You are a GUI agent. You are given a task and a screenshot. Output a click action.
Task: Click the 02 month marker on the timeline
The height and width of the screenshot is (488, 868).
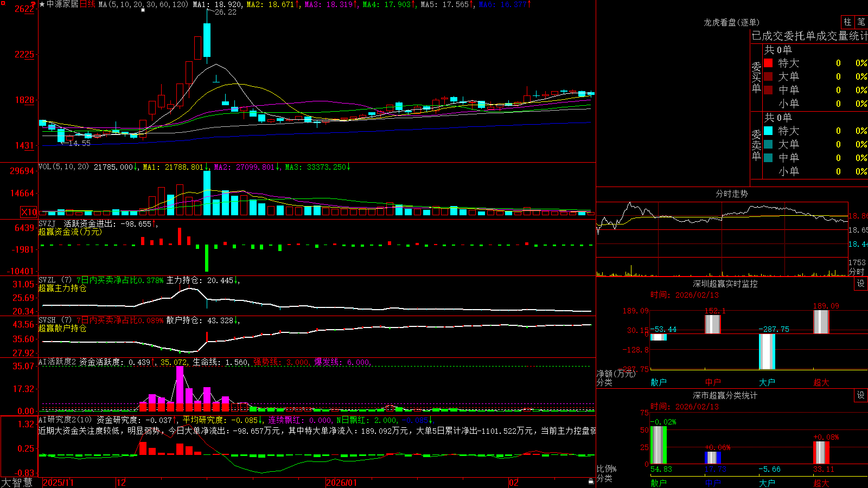point(514,483)
